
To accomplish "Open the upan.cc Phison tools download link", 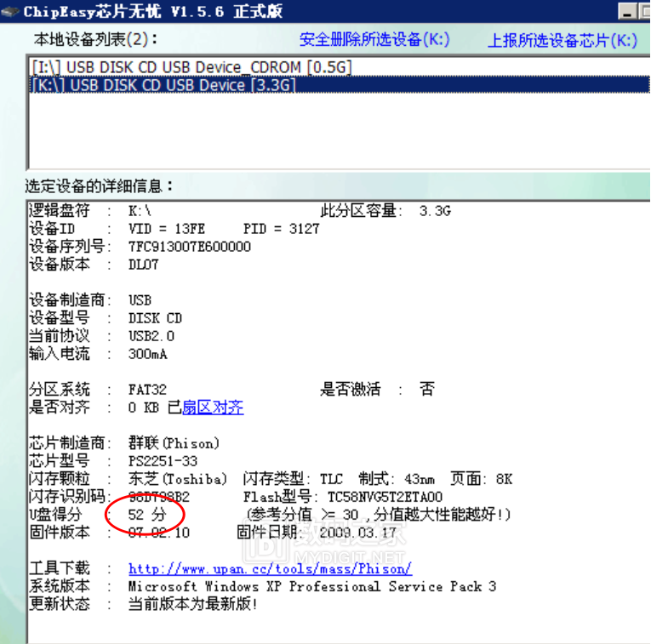I will 270,568.
